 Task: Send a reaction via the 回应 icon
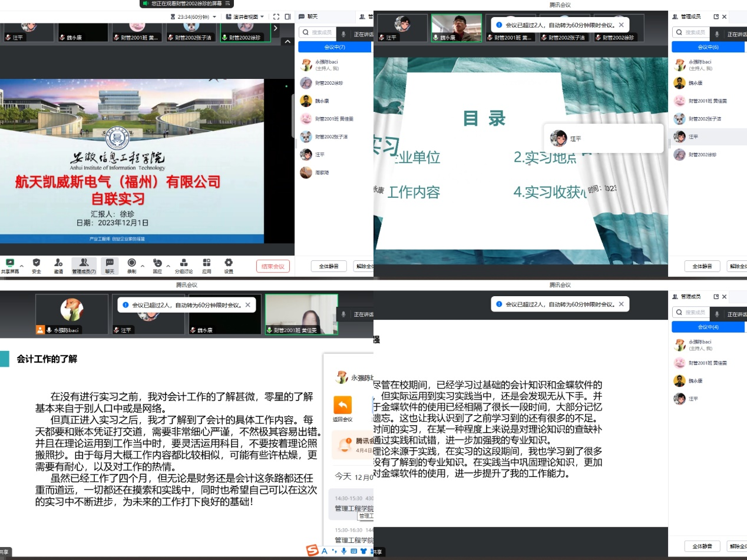157,266
